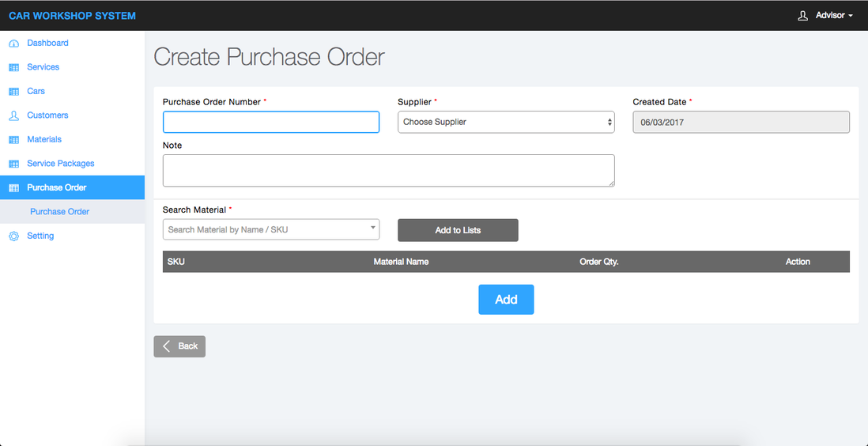Click the Cars table icon in sidebar
The height and width of the screenshot is (446, 868).
[x=13, y=92]
